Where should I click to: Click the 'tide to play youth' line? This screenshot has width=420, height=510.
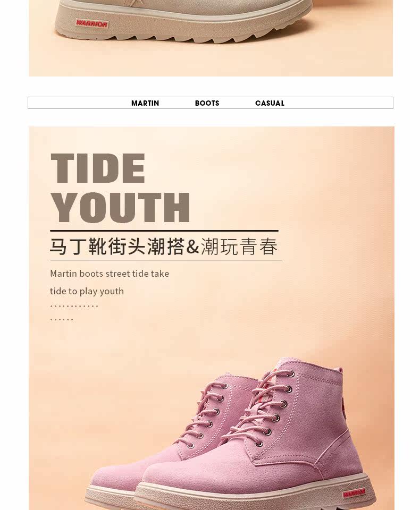point(87,291)
